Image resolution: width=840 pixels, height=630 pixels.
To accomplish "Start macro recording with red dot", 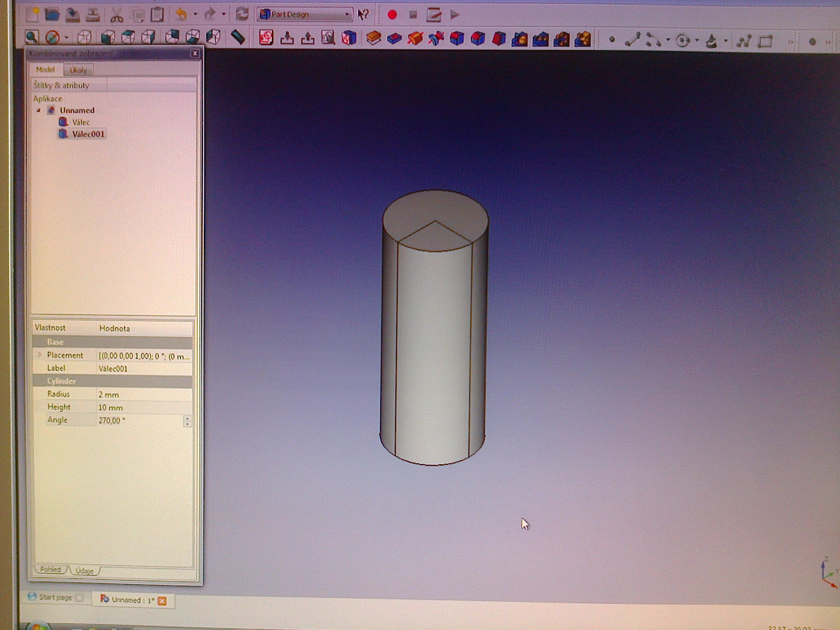I will pos(392,15).
